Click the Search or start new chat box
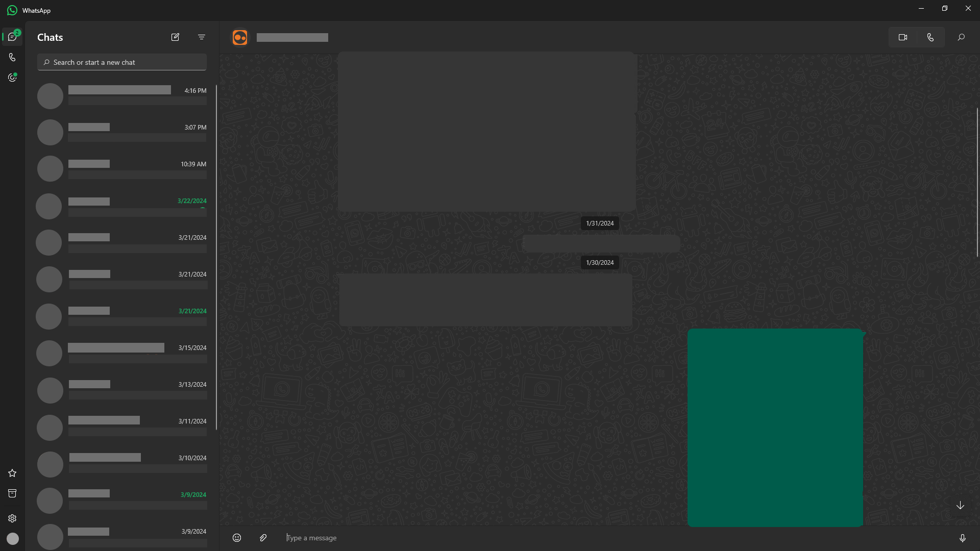 122,62
